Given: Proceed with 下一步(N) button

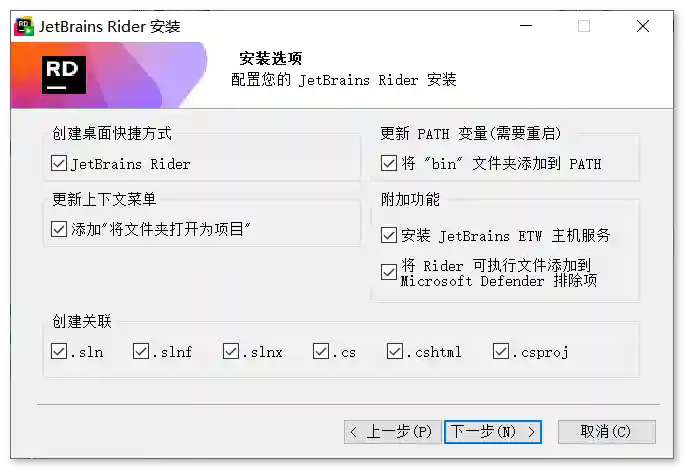Looking at the screenshot, I should click(x=493, y=432).
